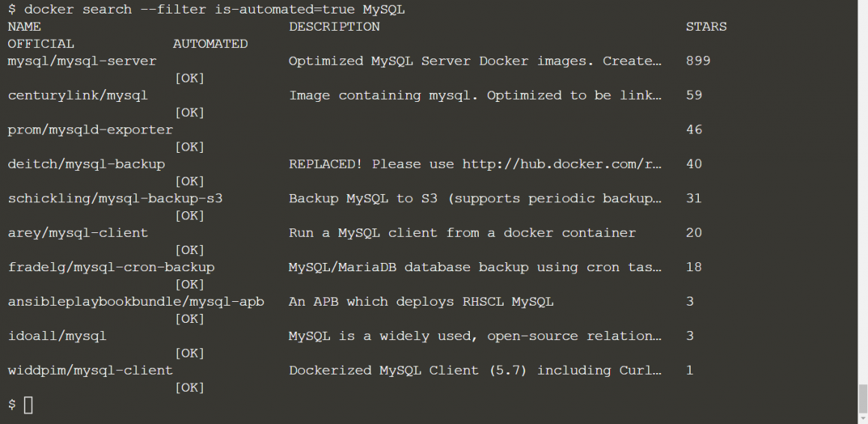Click the fradelg/mysql-cron-backup result
The height and width of the screenshot is (424, 868).
click(111, 267)
